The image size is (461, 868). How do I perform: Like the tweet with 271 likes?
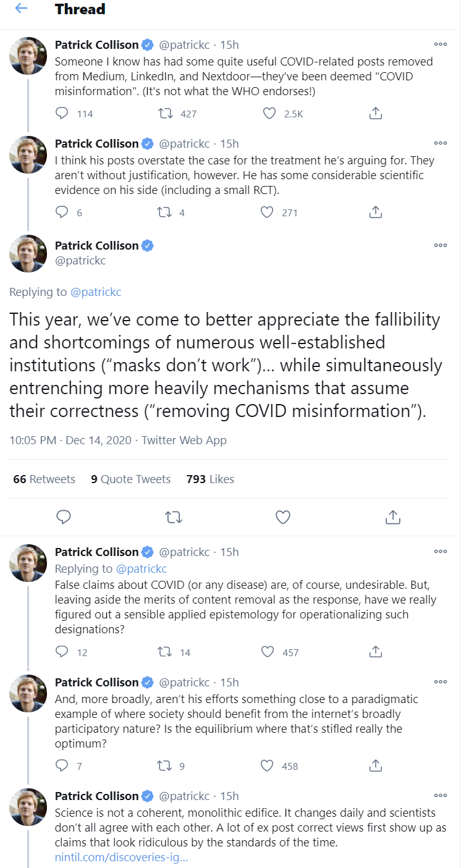pyautogui.click(x=267, y=213)
